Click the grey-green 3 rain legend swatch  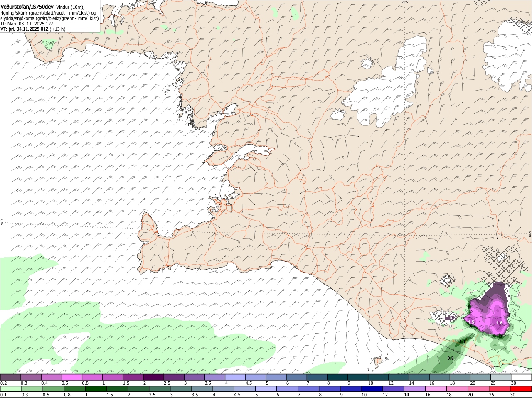coord(181,389)
